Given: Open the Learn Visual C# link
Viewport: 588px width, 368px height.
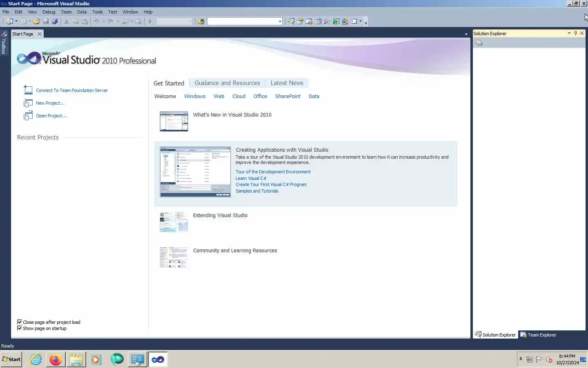Looking at the screenshot, I should [x=251, y=178].
